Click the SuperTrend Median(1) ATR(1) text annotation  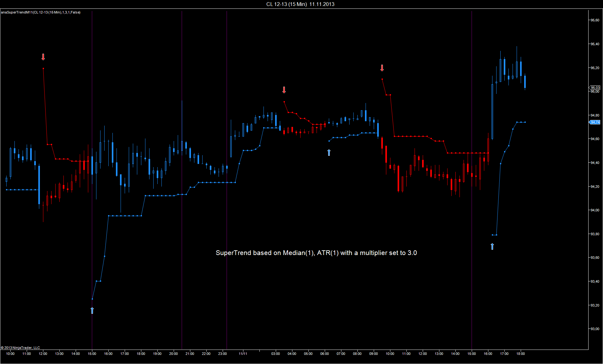point(316,253)
